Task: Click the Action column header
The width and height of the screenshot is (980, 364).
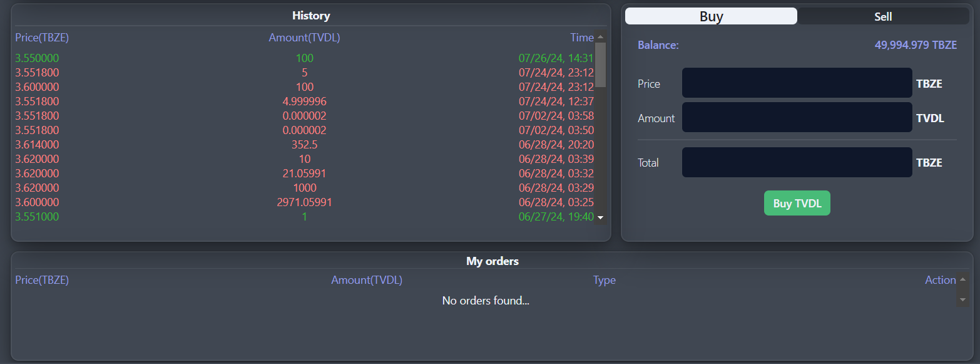Action: (940, 280)
